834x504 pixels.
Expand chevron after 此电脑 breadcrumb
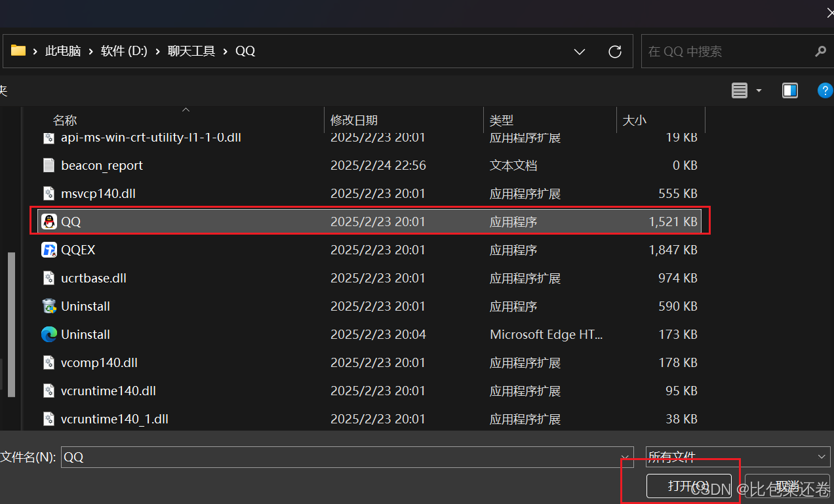(90, 51)
